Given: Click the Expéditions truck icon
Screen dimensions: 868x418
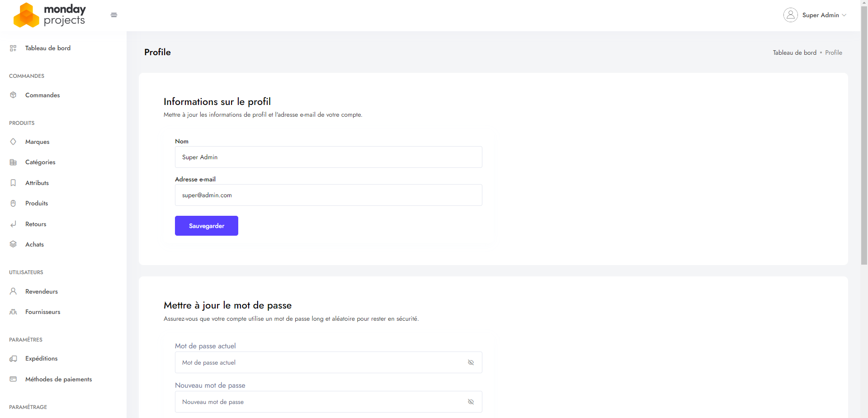Looking at the screenshot, I should 13,359.
